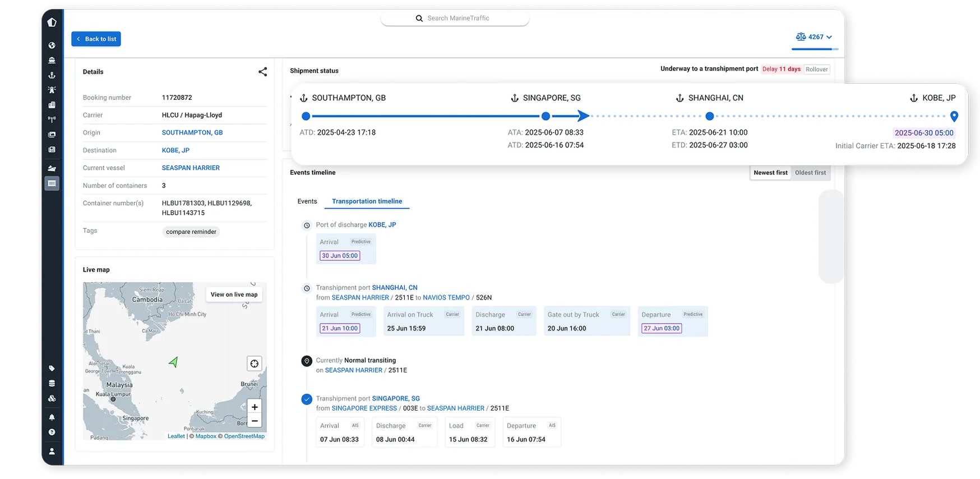The height and width of the screenshot is (479, 980).
Task: Click the 16 Jun 07:54 Departure card
Action: [x=532, y=432]
